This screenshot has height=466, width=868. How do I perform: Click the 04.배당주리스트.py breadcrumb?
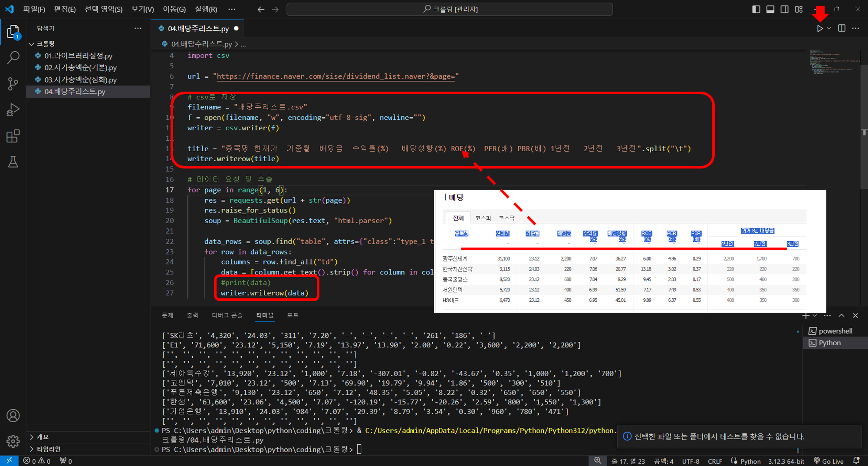(x=201, y=44)
